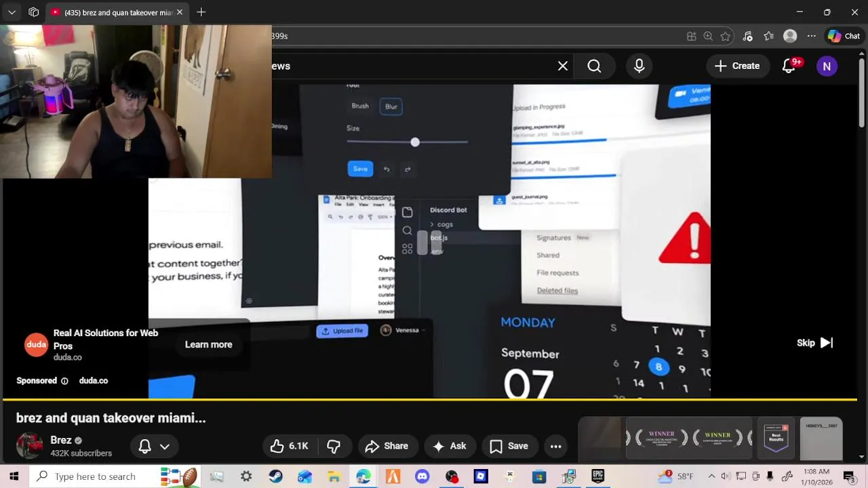Open the Edge extensions apps icon
868x488 pixels.
pos(691,36)
